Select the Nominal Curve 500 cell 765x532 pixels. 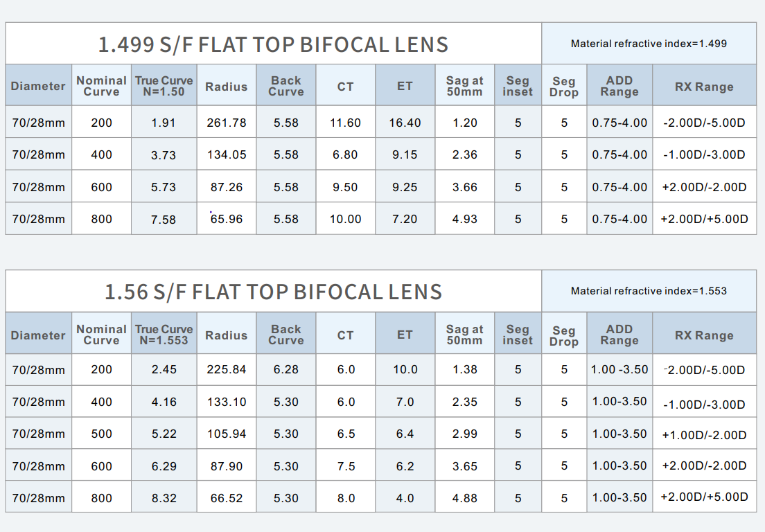coord(101,434)
